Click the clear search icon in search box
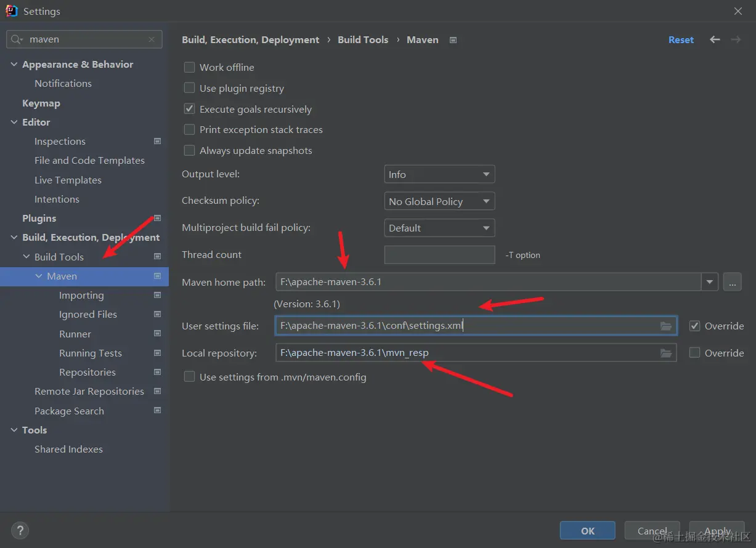Viewport: 756px width, 548px height. pyautogui.click(x=152, y=39)
